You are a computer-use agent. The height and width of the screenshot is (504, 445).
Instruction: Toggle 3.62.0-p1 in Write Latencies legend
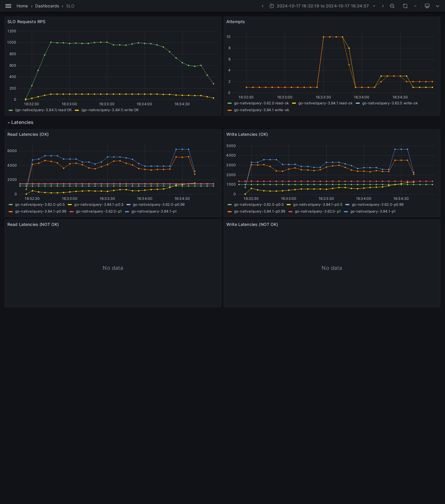point(318,211)
